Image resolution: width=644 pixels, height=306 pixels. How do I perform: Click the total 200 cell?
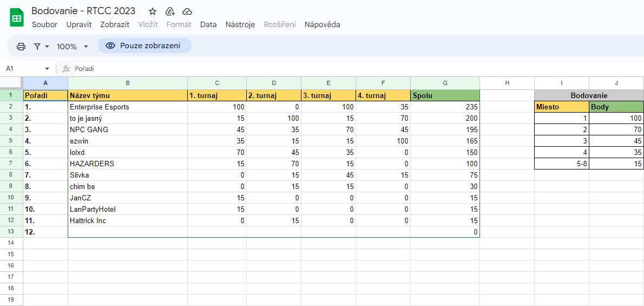(445, 118)
